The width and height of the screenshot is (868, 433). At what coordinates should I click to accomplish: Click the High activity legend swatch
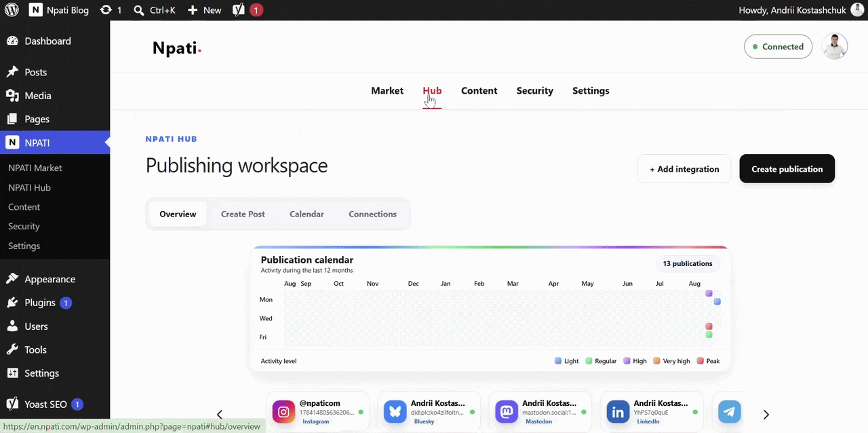627,361
